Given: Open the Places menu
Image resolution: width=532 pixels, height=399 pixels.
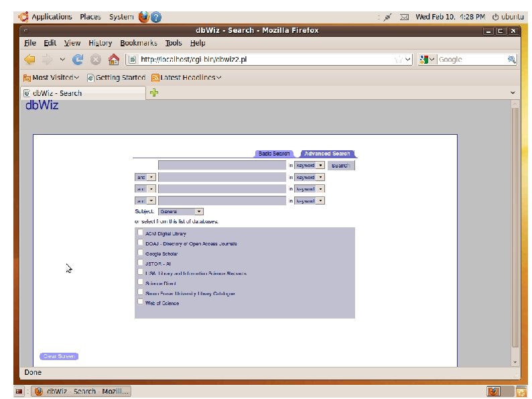Looking at the screenshot, I should [90, 17].
